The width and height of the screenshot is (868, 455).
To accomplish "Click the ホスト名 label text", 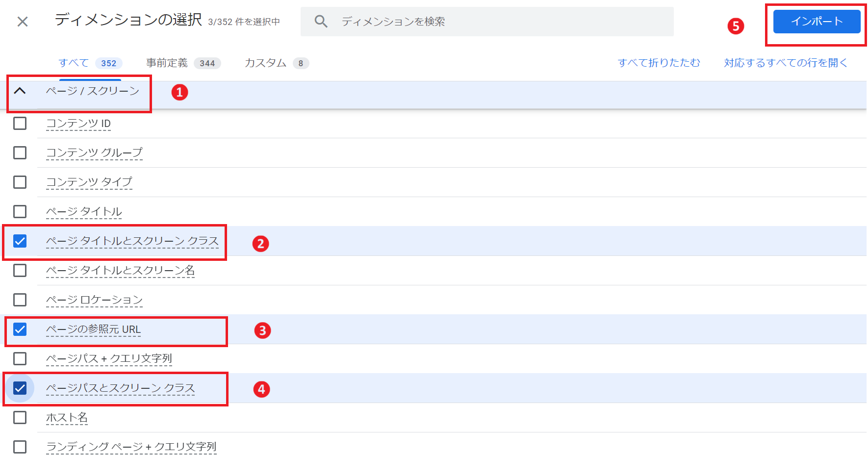I will tap(67, 418).
